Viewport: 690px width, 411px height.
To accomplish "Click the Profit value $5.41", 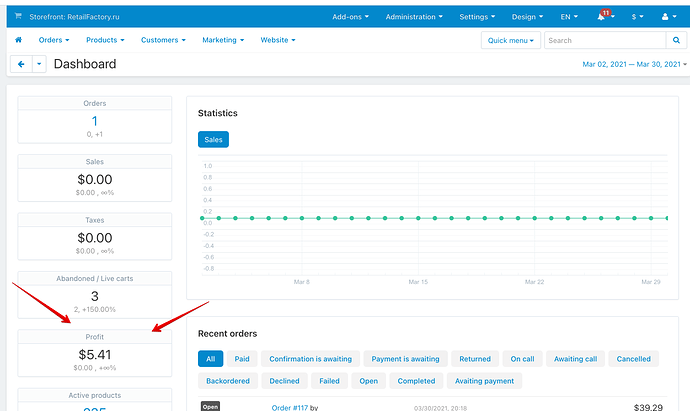I will click(95, 355).
